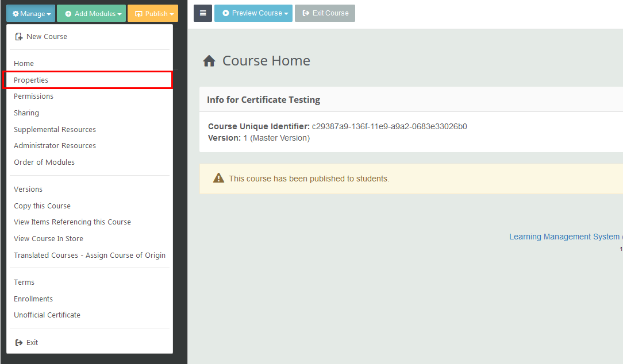Open the hamburger menu icon
Viewport: 623px width, 364px height.
(203, 13)
